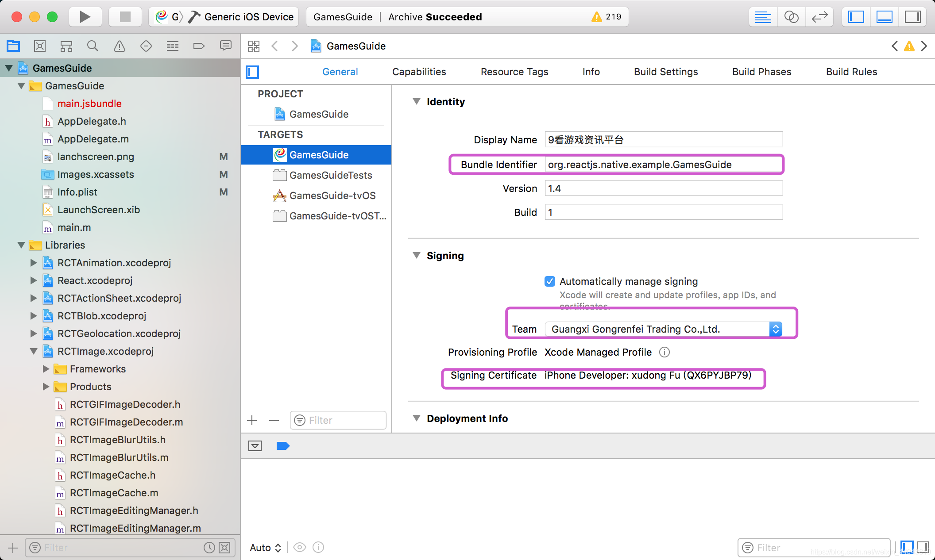Toggle breakpoints activation in debug bar

[x=283, y=446]
